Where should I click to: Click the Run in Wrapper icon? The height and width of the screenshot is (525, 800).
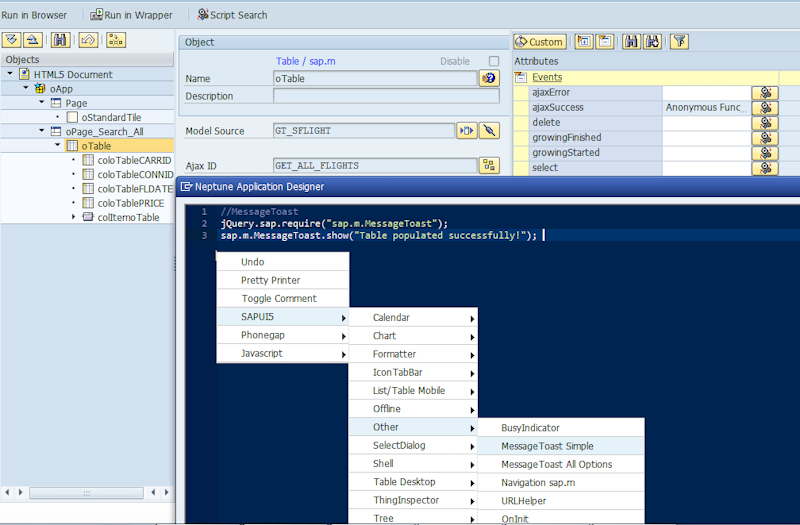tap(96, 15)
